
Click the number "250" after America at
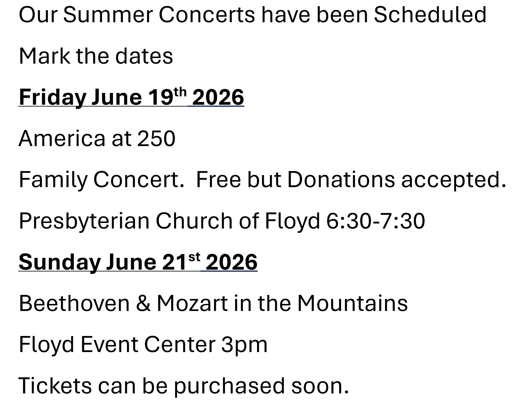point(156,138)
